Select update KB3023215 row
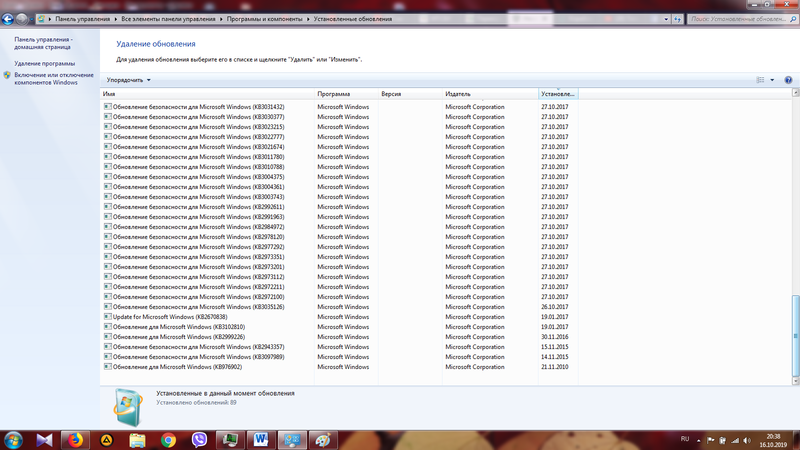 point(339,127)
